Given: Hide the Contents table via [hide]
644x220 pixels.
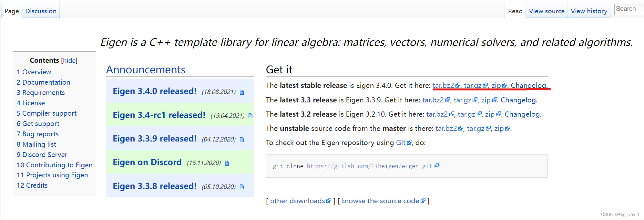Looking at the screenshot, I should pos(69,60).
